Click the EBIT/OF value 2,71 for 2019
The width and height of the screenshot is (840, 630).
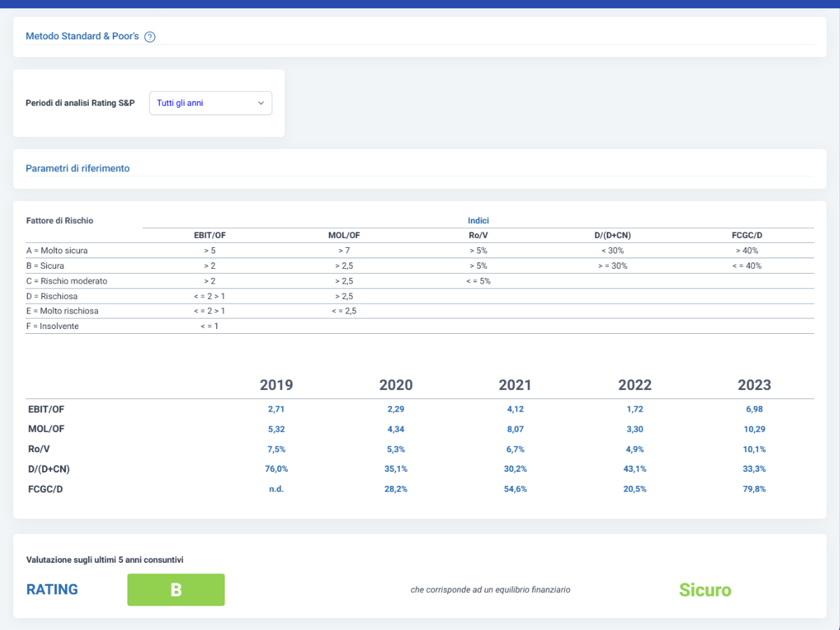(276, 409)
